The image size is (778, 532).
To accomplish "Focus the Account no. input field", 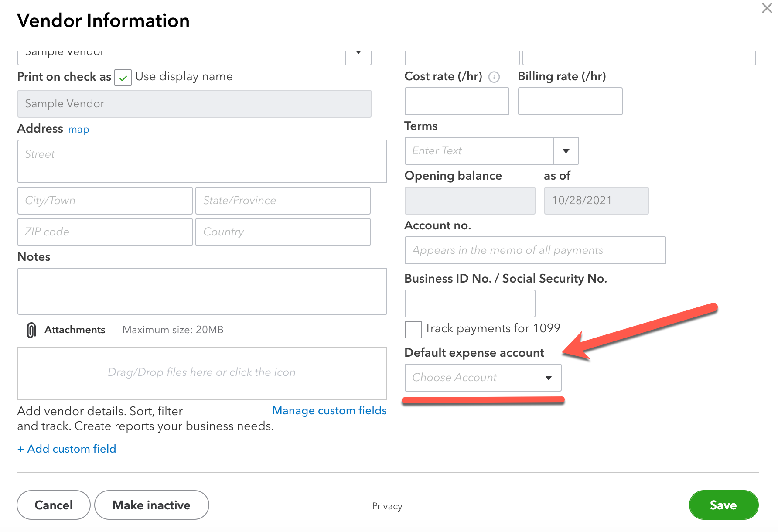I will point(535,250).
